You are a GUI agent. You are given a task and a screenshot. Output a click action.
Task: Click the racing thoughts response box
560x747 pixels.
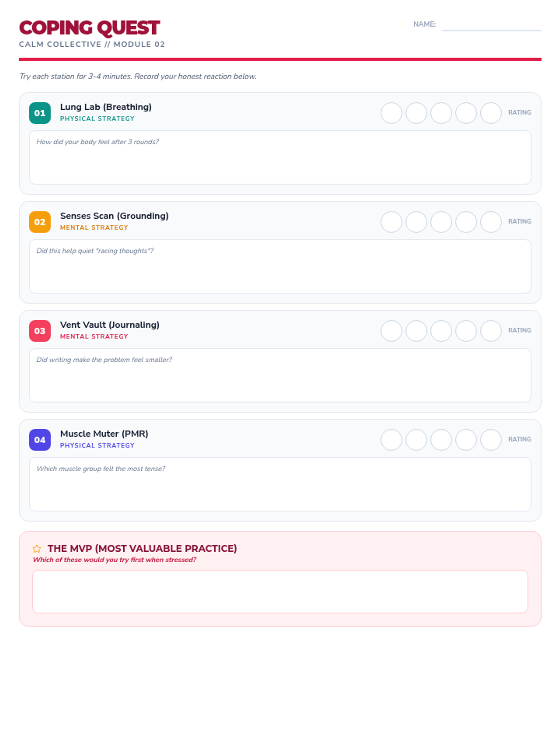(280, 266)
